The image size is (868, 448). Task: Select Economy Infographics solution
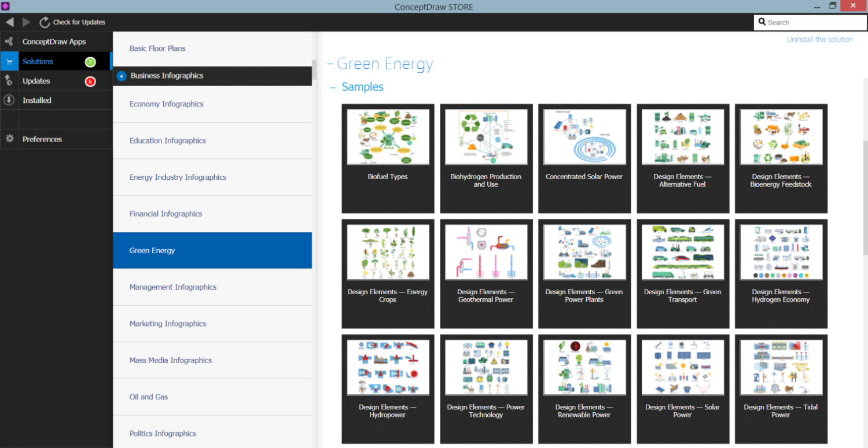[212, 104]
